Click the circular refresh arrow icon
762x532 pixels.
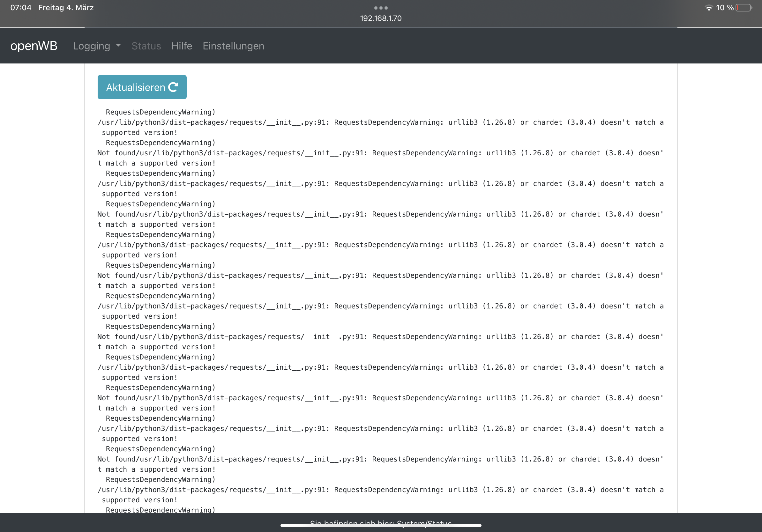click(x=173, y=87)
